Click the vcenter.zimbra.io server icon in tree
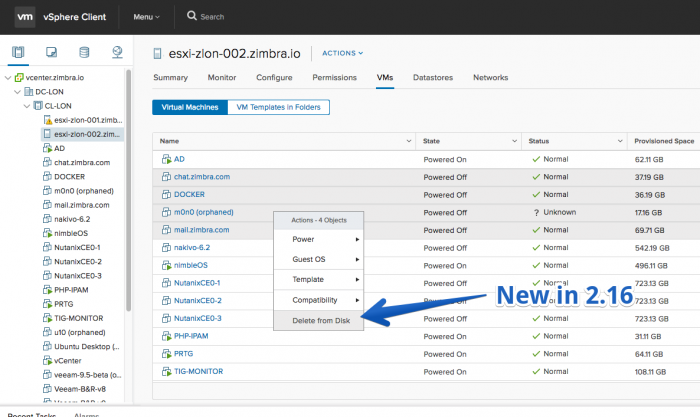This screenshot has width=700, height=417. (19, 78)
